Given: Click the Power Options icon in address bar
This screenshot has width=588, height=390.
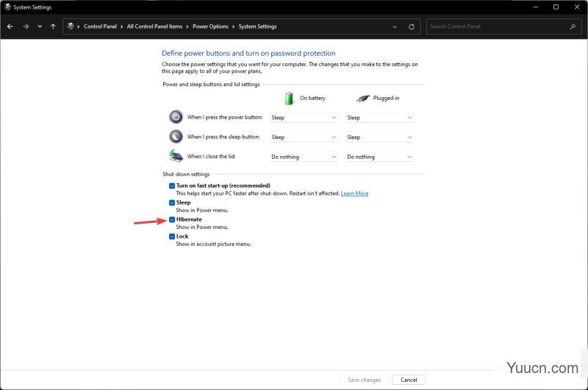Looking at the screenshot, I should tap(70, 26).
